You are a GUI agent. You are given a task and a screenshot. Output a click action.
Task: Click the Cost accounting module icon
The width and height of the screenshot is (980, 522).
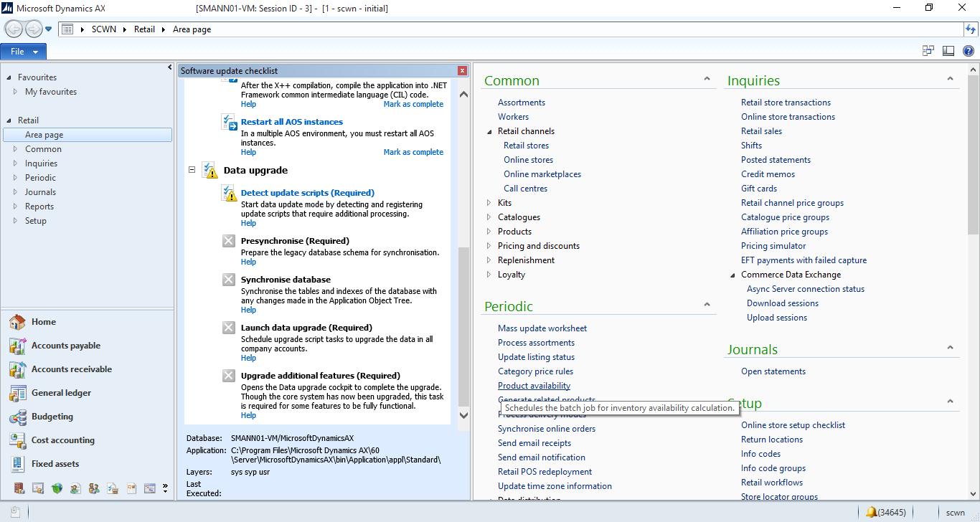(x=18, y=440)
